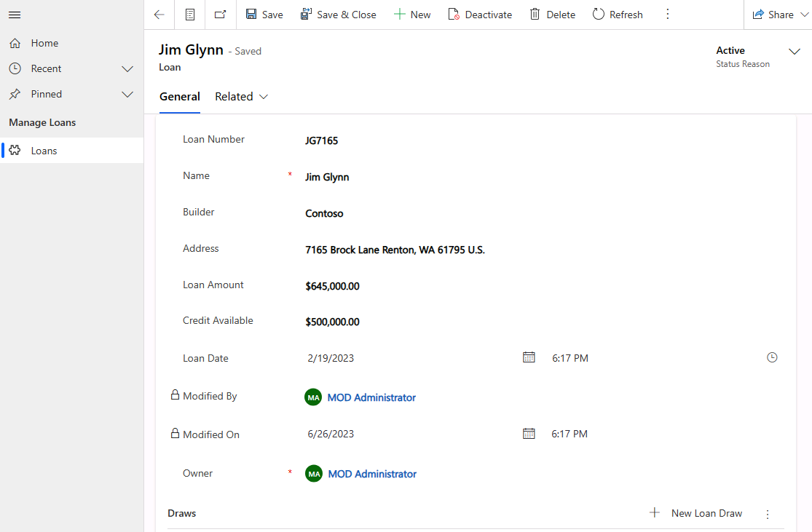The width and height of the screenshot is (812, 532).
Task: Open the calendar picker for Modified On
Action: tap(529, 433)
